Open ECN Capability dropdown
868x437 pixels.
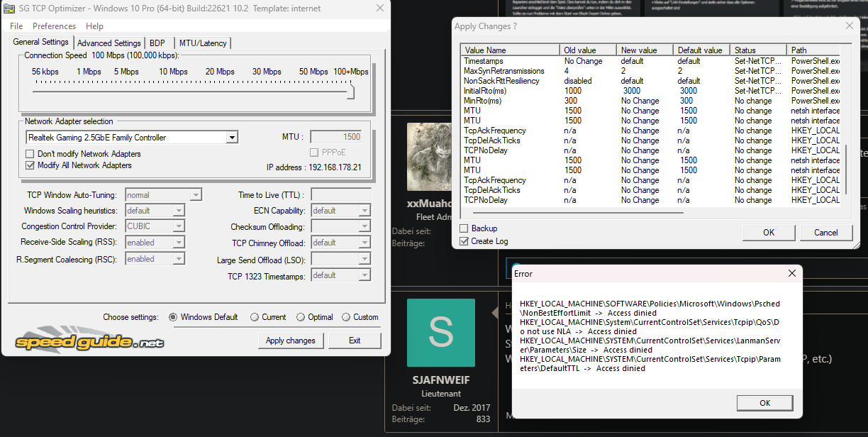point(340,211)
